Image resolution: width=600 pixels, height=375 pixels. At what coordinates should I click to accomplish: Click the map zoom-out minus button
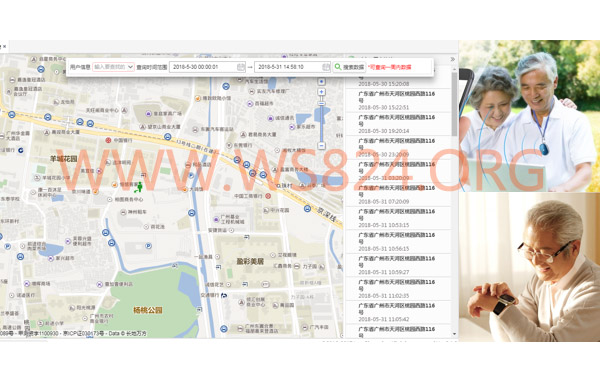[321, 146]
